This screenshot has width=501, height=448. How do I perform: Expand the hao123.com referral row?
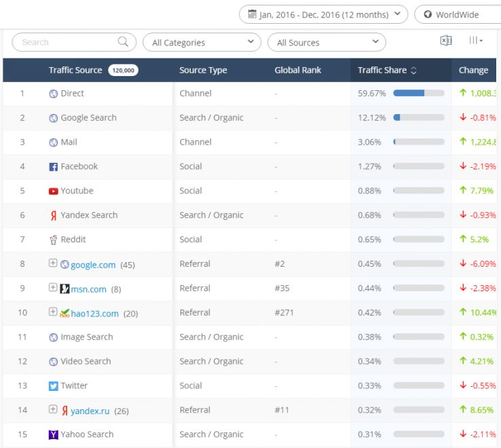tap(53, 312)
